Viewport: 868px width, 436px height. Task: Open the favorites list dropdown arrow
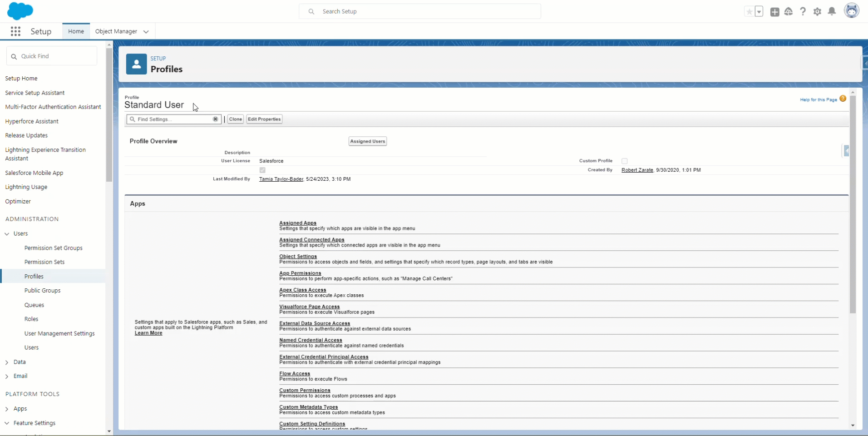759,12
